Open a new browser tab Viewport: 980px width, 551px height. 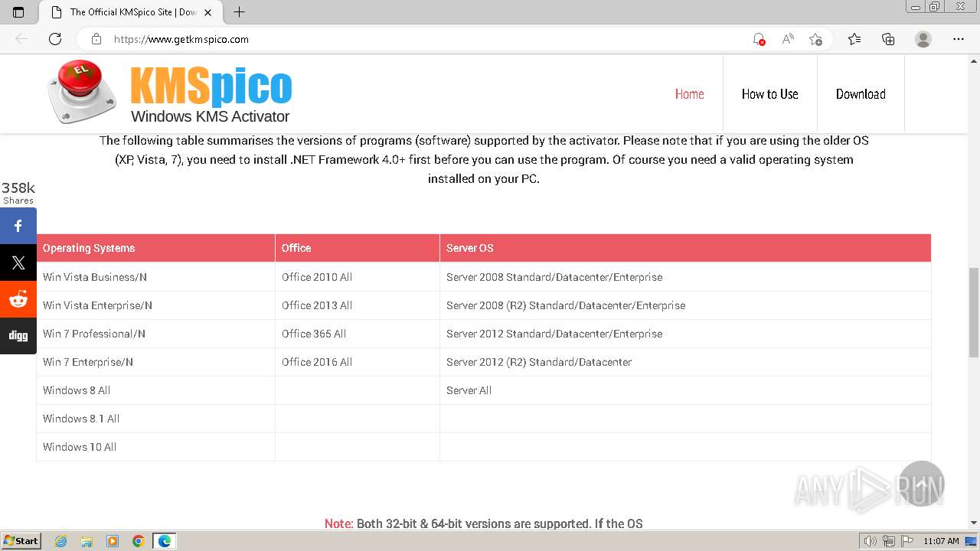239,12
